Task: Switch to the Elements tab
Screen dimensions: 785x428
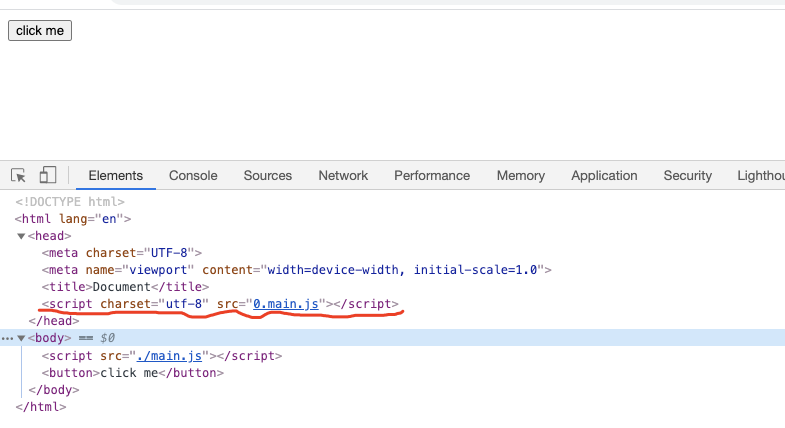Action: click(116, 176)
